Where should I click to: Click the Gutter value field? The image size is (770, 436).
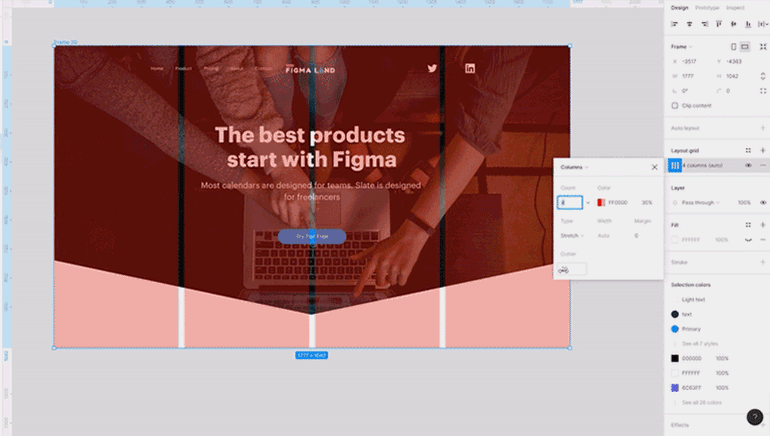point(572,269)
